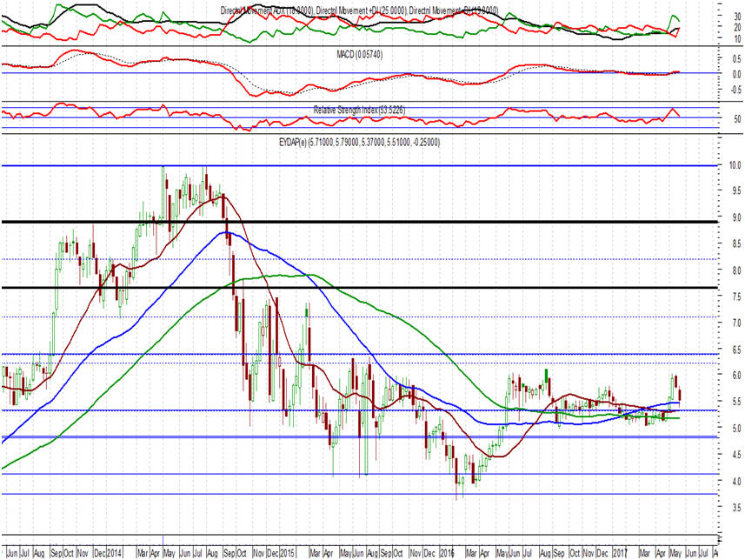The height and width of the screenshot is (560, 745).
Task: Click the 0.0 label on MACD axis
Action: 737,74
